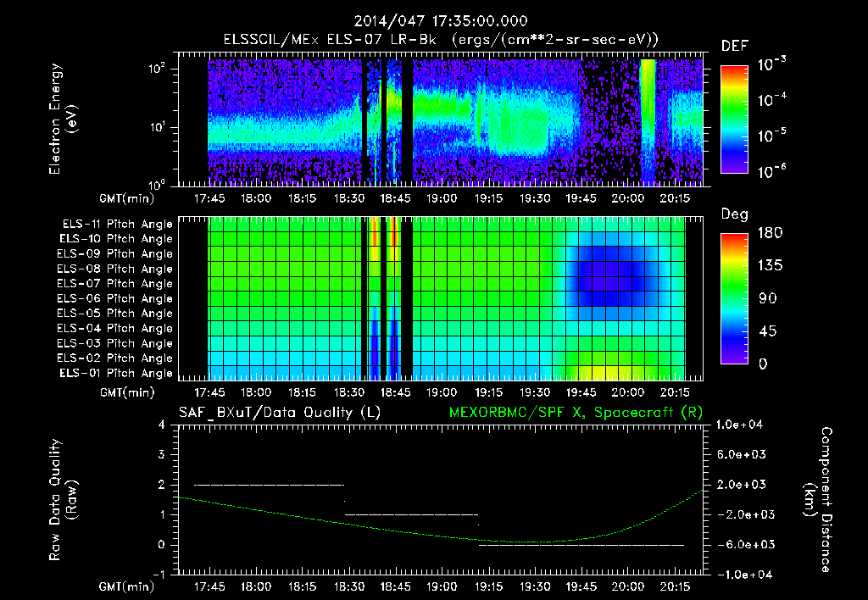Viewport: 868px width, 600px height.
Task: Select the ELS-02 Pitch Angle row label
Action: click(x=115, y=358)
